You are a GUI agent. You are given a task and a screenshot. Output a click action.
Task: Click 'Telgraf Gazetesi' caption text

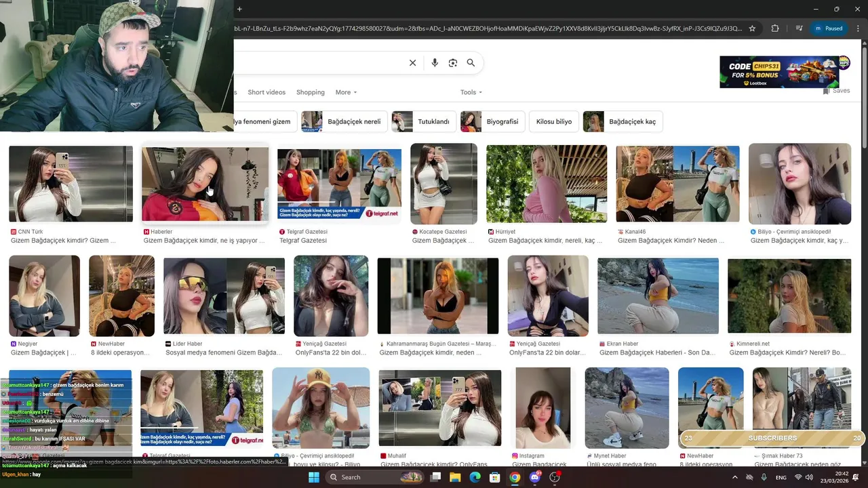(x=303, y=241)
